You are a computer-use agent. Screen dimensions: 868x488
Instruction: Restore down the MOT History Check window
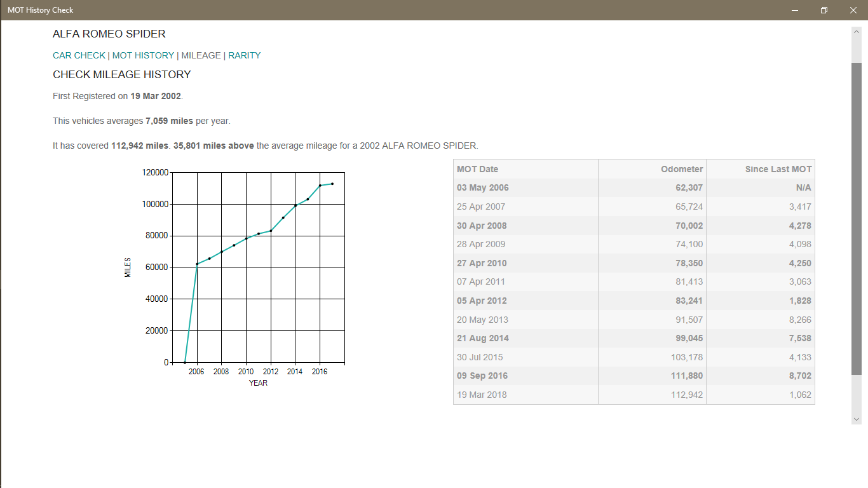click(x=824, y=10)
